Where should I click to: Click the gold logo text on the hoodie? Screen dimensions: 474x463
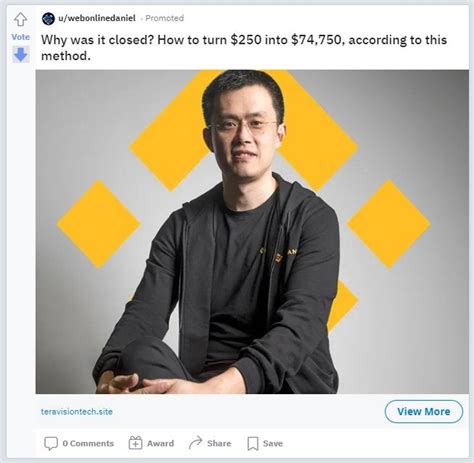279,254
